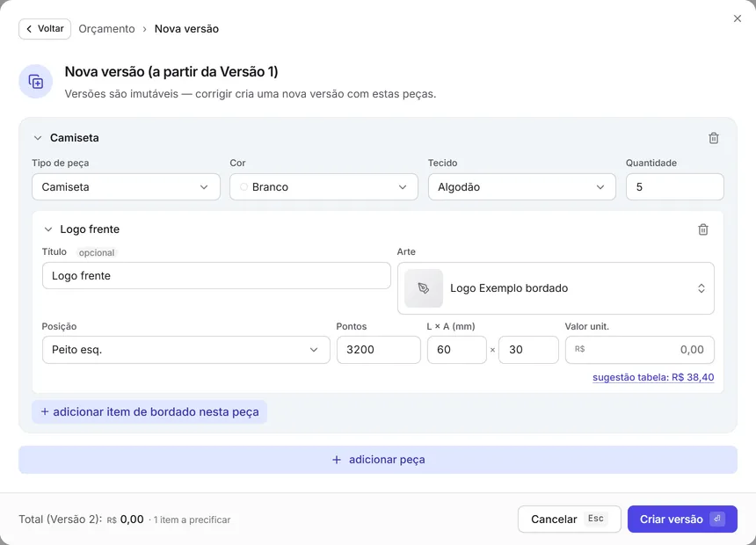
Task: Click the Cancelar button
Action: [569, 519]
